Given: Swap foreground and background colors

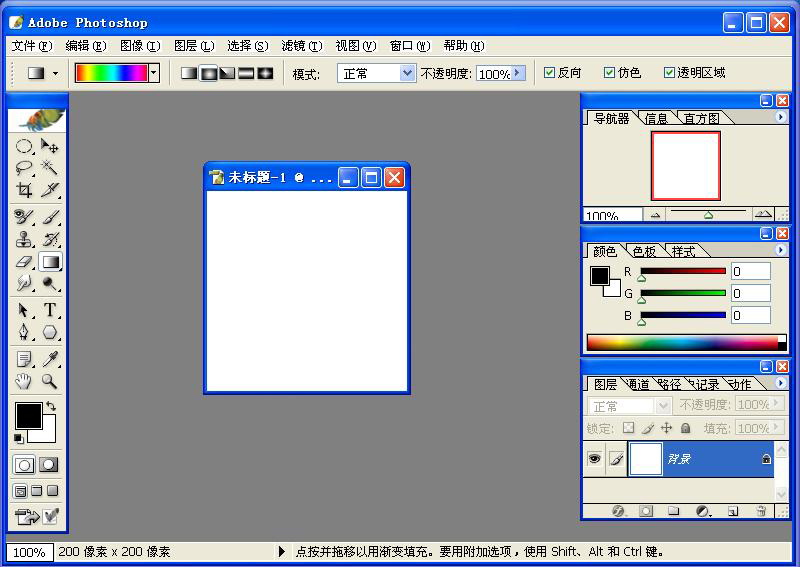Looking at the screenshot, I should pyautogui.click(x=51, y=406).
